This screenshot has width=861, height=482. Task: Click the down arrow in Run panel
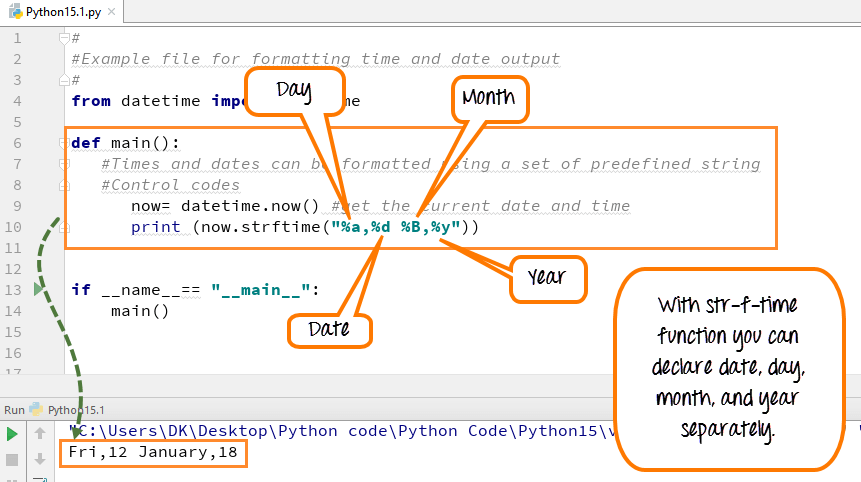[x=40, y=459]
